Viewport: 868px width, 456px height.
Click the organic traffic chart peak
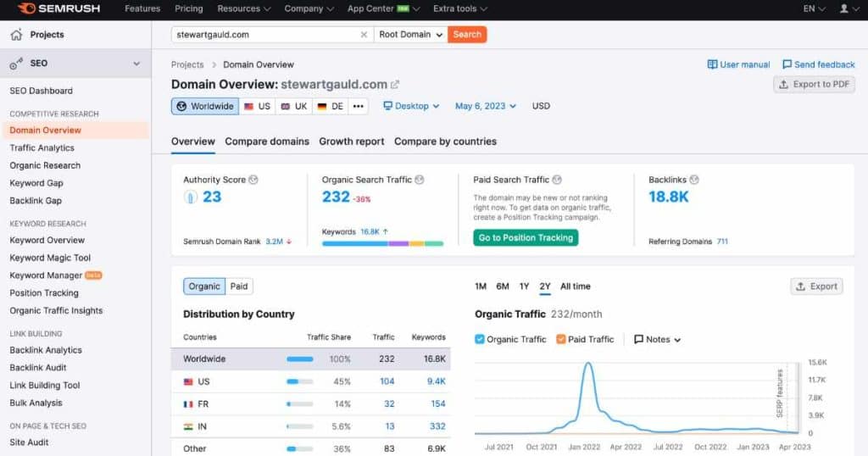coord(588,364)
